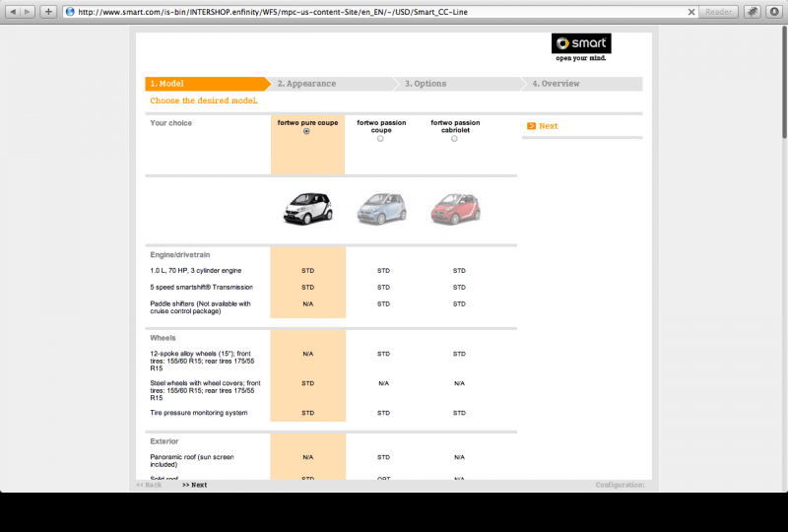Screen dimensions: 788x532
Task: Click pure coupe STD for Steel wheels
Action: (x=308, y=383)
